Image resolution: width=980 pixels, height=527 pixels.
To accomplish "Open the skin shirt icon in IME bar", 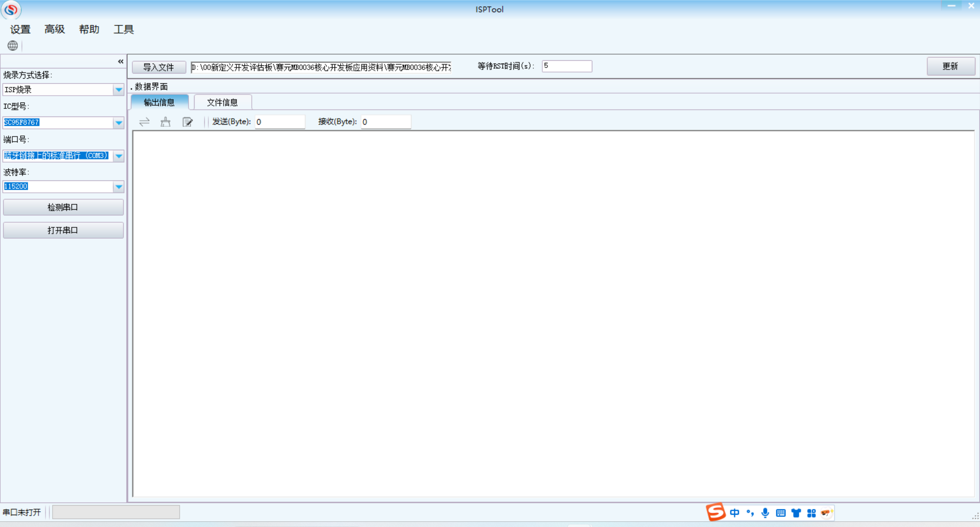I will pos(796,513).
